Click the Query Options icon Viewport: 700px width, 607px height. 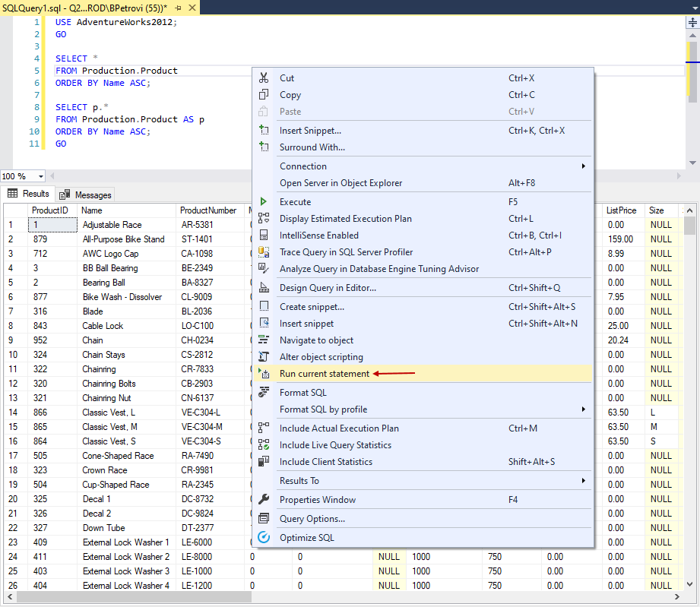(264, 519)
